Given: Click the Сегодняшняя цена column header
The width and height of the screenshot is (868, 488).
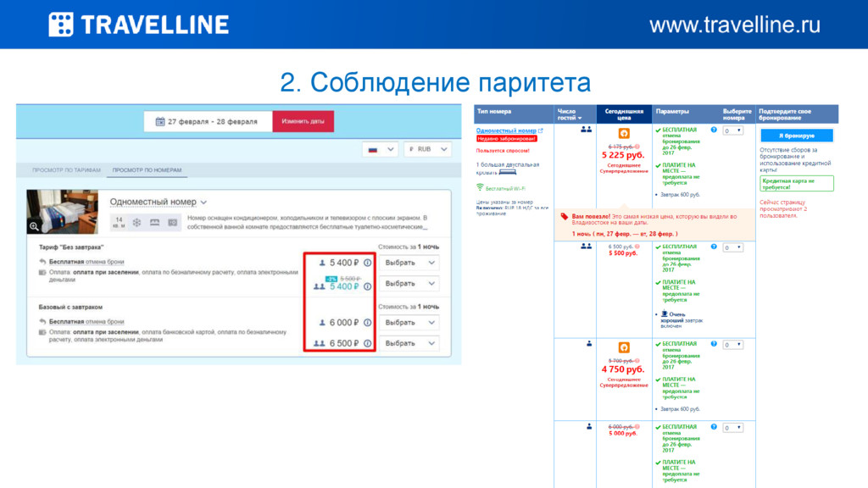Looking at the screenshot, I should 624,114.
